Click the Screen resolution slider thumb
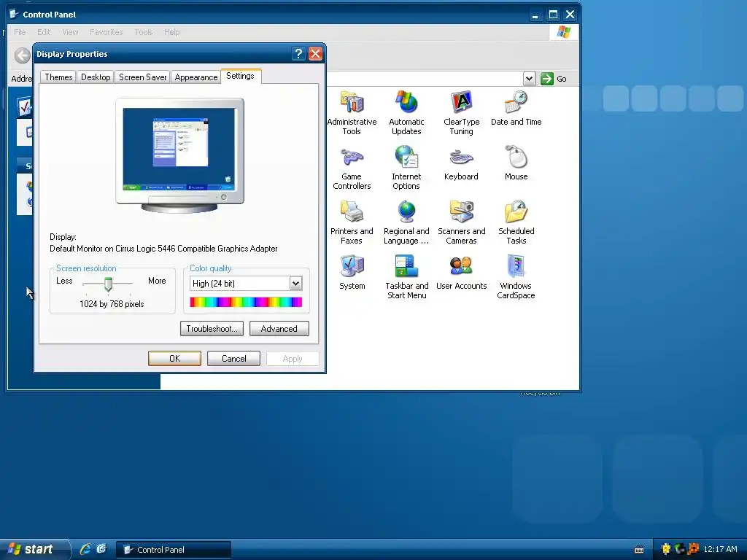This screenshot has width=747, height=560. coord(108,284)
